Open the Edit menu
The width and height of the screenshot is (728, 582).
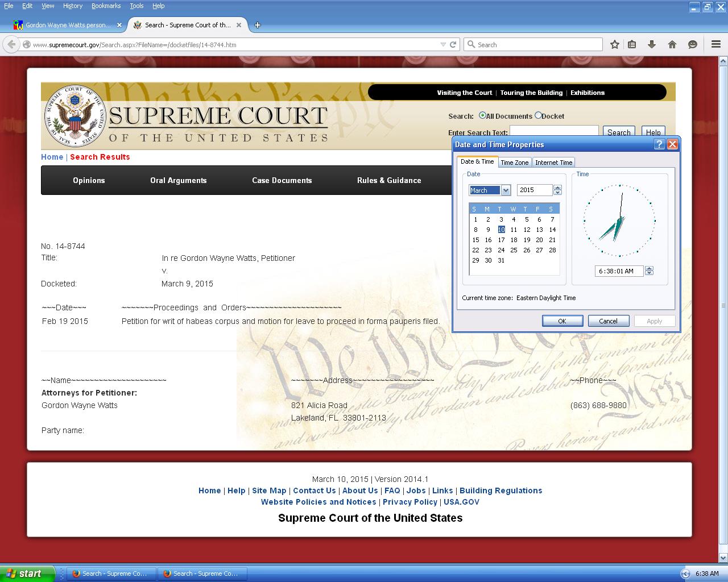coord(27,6)
